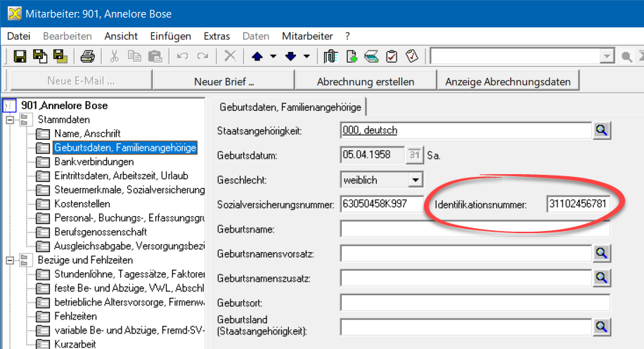644x349 pixels.
Task: Open the toolbar search combo box dropdown
Action: click(x=606, y=57)
